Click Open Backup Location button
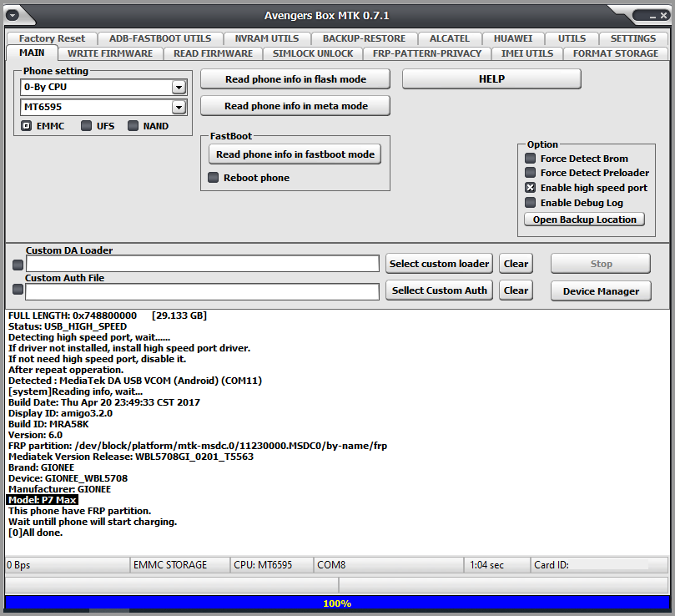The image size is (675, 616). click(584, 220)
